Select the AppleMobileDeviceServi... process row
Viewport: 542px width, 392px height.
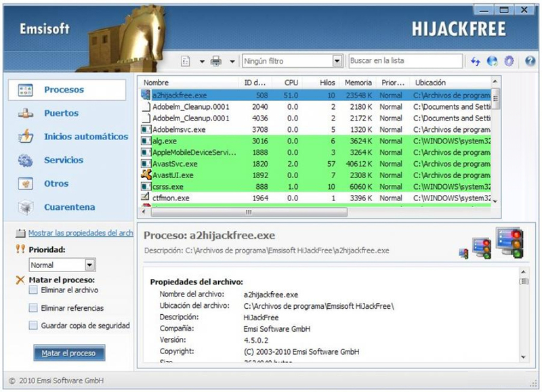pyautogui.click(x=315, y=152)
